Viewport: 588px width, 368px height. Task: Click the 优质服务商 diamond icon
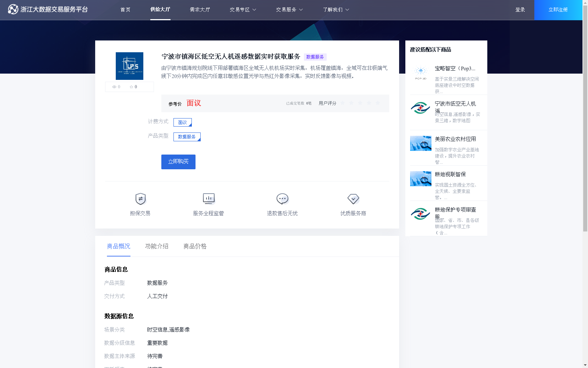pyautogui.click(x=353, y=199)
